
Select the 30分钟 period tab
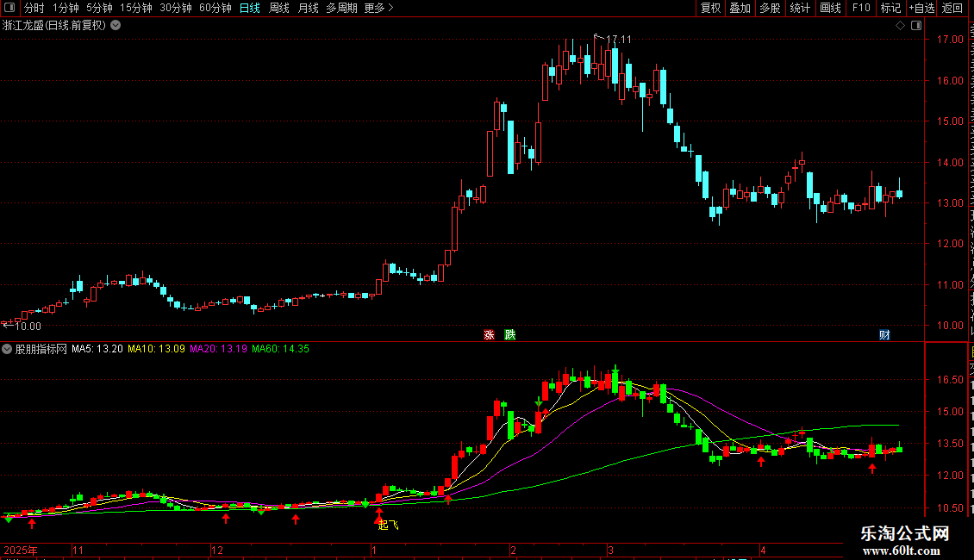pos(175,8)
